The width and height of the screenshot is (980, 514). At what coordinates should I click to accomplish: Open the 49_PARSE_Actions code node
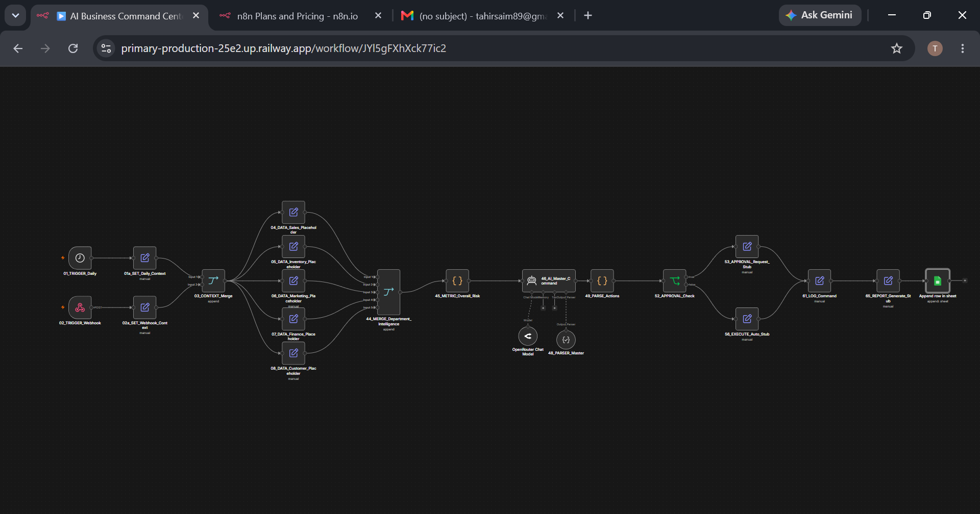click(x=602, y=280)
